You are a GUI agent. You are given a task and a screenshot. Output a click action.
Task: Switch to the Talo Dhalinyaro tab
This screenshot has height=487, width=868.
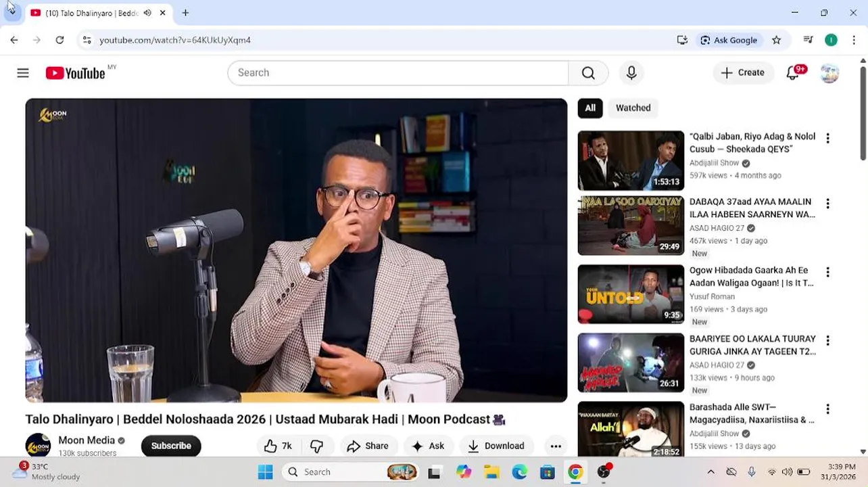(91, 13)
